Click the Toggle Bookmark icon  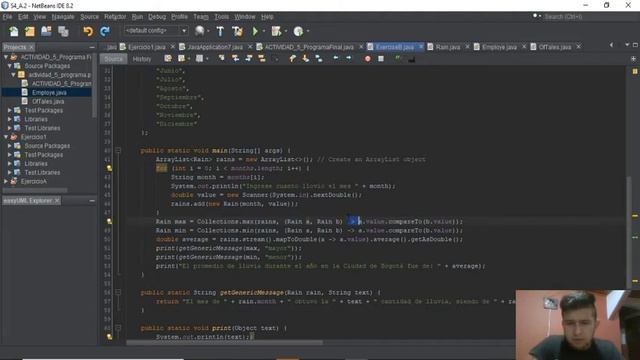coord(319,59)
